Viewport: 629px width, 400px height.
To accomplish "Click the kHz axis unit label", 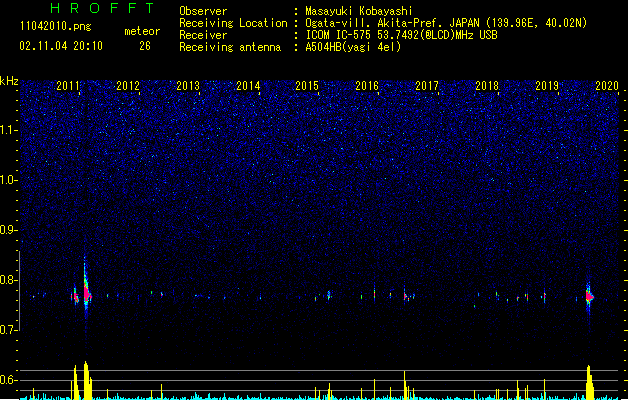I will coord(9,81).
